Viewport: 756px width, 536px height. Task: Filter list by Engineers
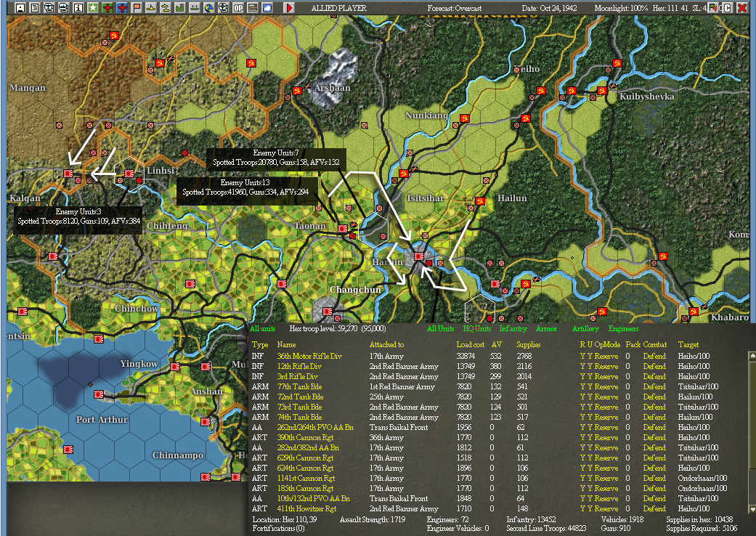[623, 329]
